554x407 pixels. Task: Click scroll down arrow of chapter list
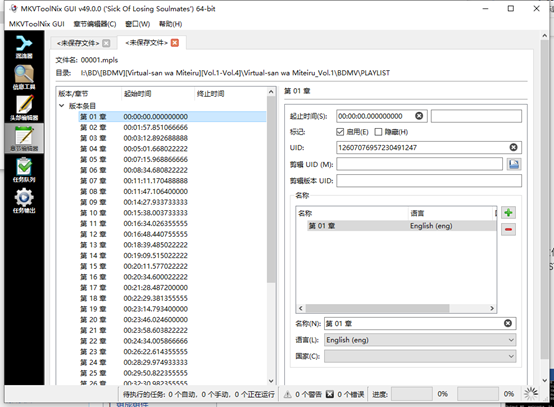click(271, 381)
